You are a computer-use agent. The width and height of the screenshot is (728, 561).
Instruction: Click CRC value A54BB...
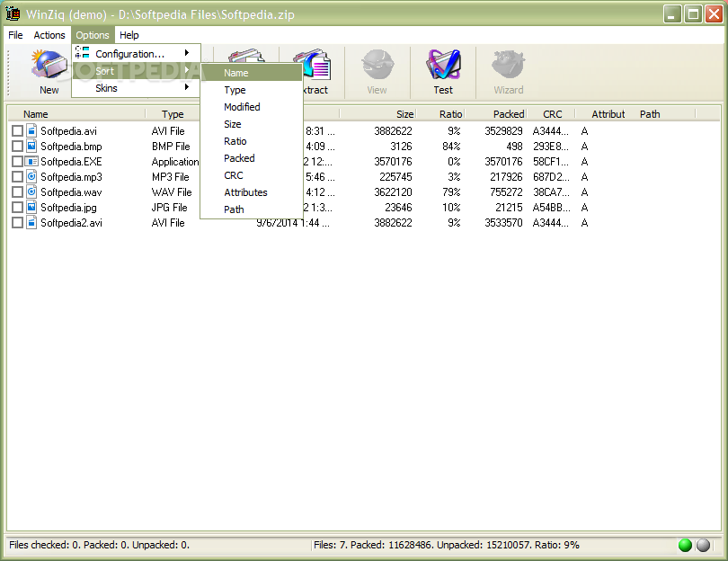(x=550, y=208)
